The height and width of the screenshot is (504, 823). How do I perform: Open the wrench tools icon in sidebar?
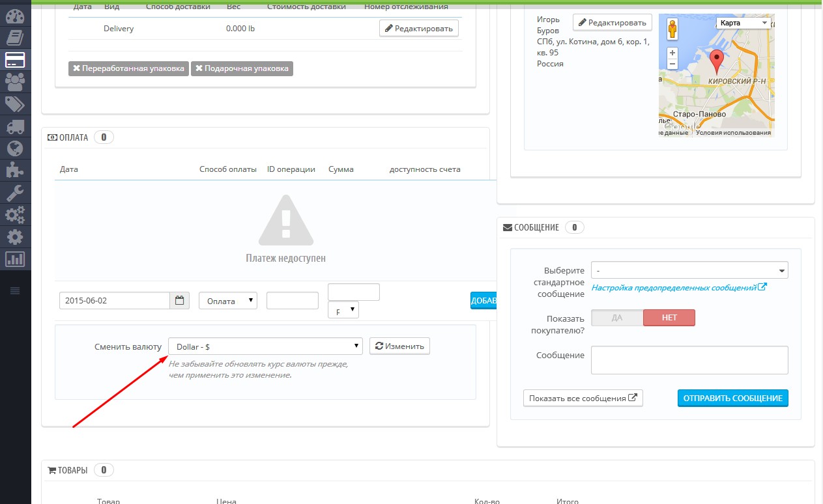(x=15, y=193)
